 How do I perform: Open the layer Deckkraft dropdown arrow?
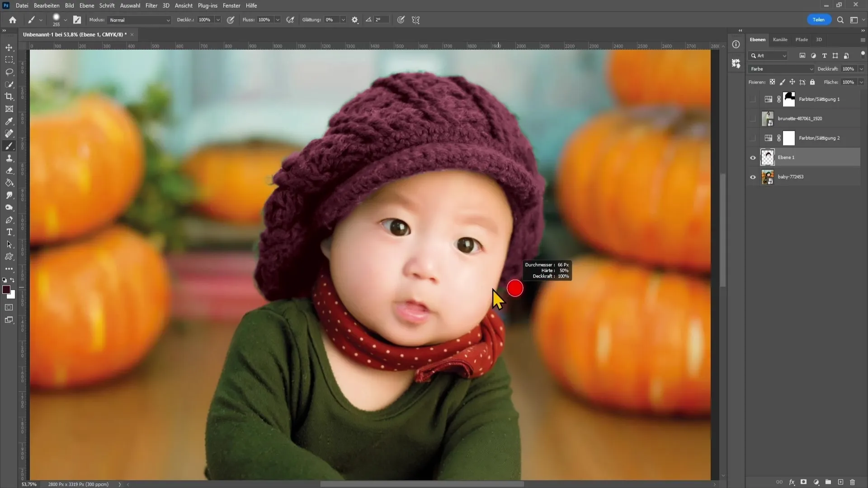point(861,69)
